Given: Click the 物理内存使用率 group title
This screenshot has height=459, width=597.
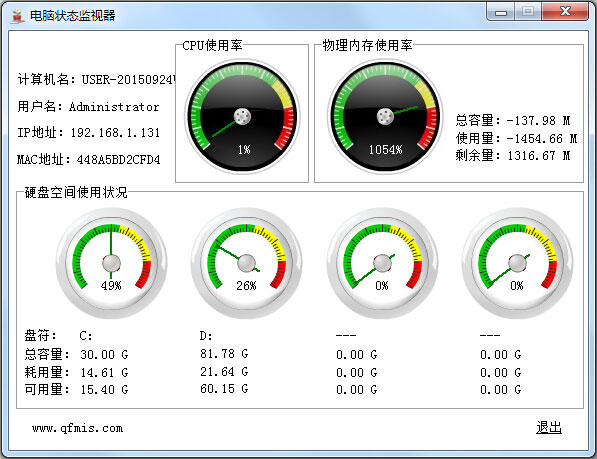Looking at the screenshot, I should (367, 45).
